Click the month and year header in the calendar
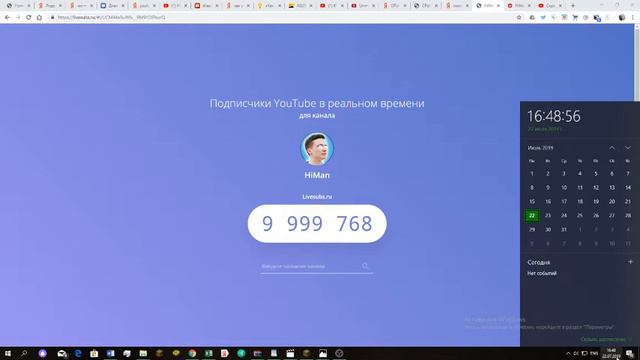640x360 pixels. click(540, 148)
